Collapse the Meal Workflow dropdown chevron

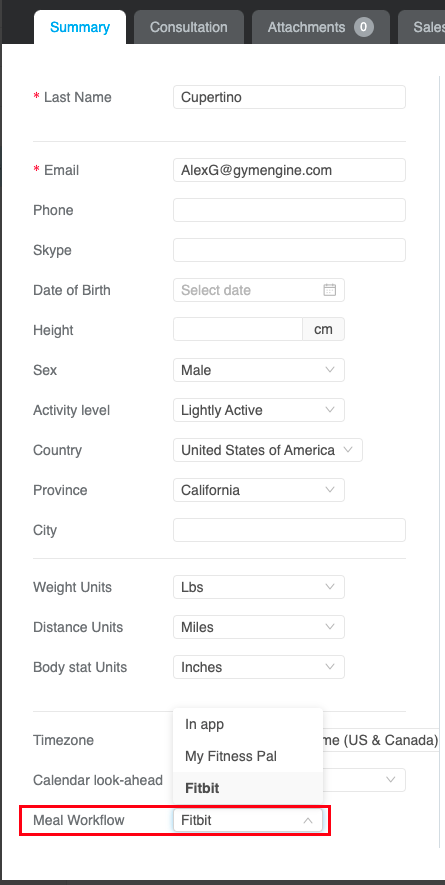tap(308, 821)
